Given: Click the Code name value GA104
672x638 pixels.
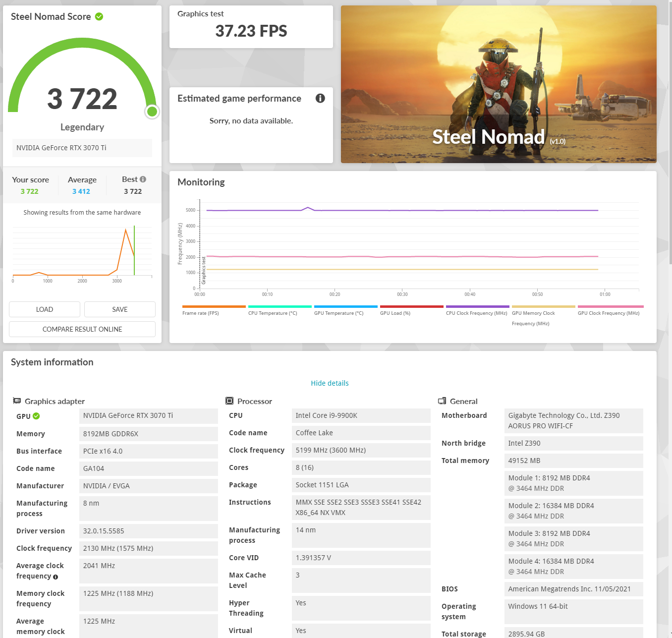Looking at the screenshot, I should [149, 468].
